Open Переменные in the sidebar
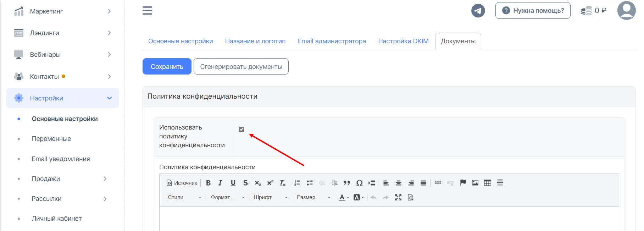 [x=51, y=139]
